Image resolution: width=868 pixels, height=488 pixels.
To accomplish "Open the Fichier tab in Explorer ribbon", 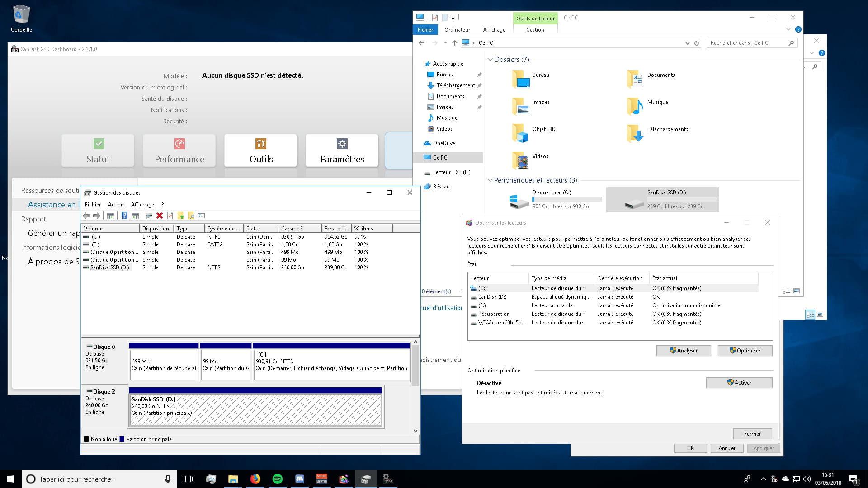I will [425, 30].
